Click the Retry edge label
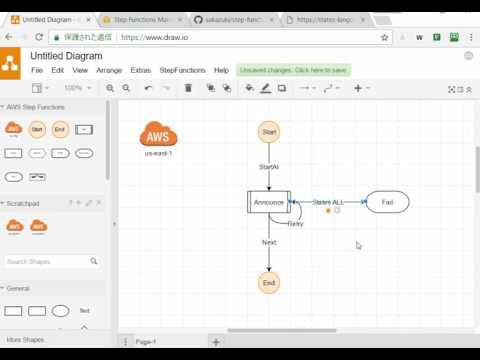This screenshot has height=360, width=480. [295, 224]
